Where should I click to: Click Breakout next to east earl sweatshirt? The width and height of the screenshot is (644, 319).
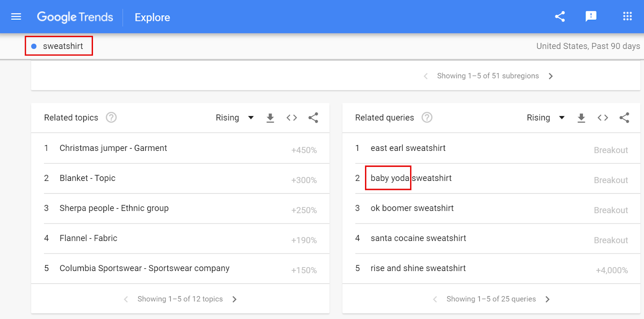click(x=611, y=150)
